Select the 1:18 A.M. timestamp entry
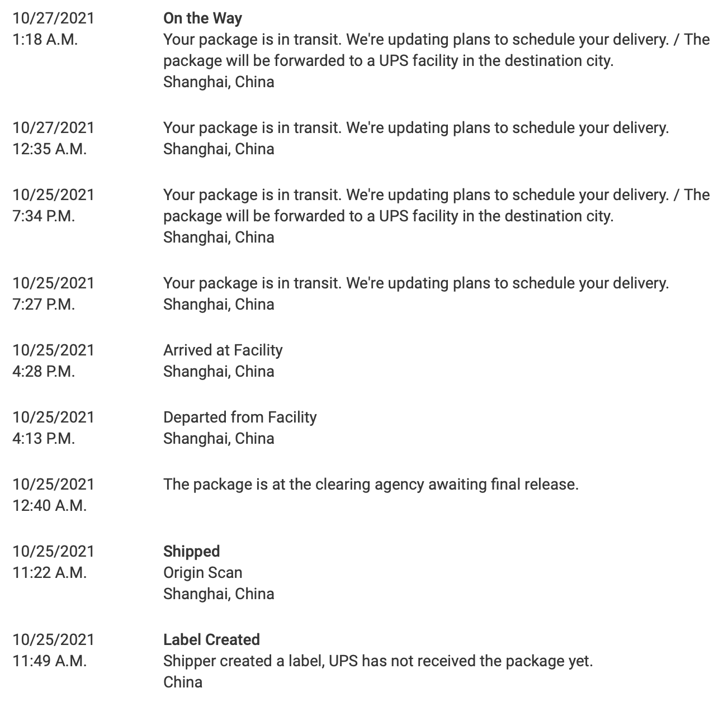The width and height of the screenshot is (728, 702). tap(45, 40)
